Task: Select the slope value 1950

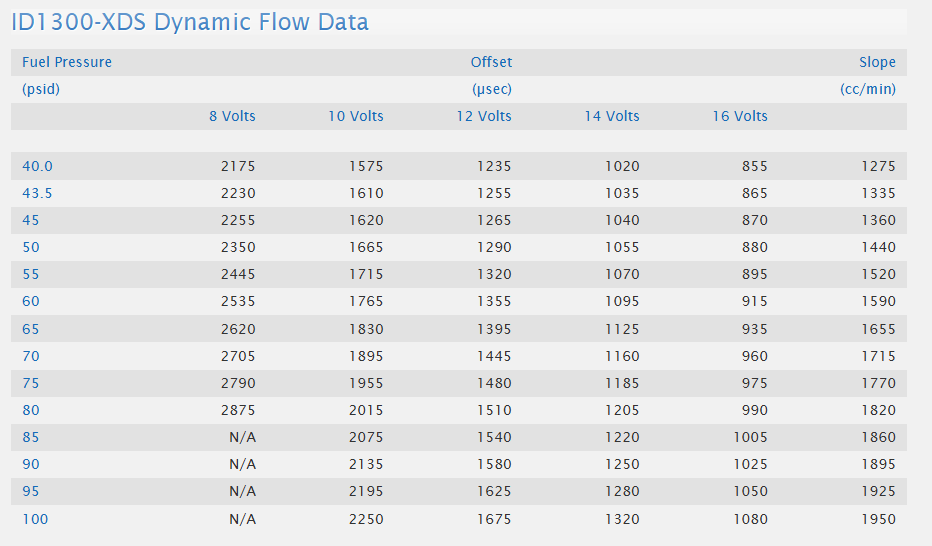Action: [878, 518]
